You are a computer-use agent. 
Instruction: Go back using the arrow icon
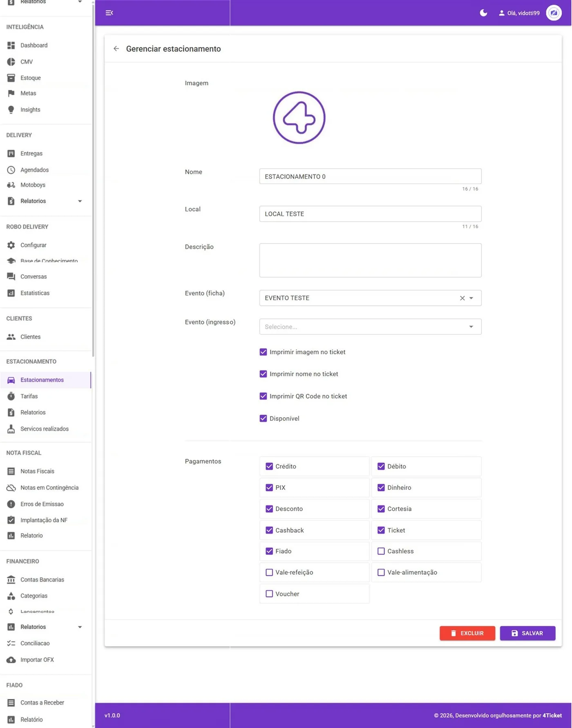pos(116,49)
